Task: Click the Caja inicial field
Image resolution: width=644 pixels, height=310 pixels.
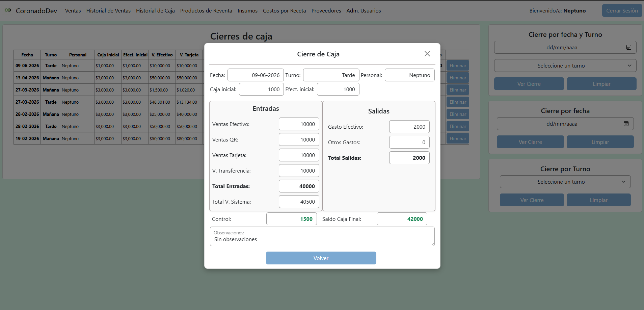Action: point(261,89)
